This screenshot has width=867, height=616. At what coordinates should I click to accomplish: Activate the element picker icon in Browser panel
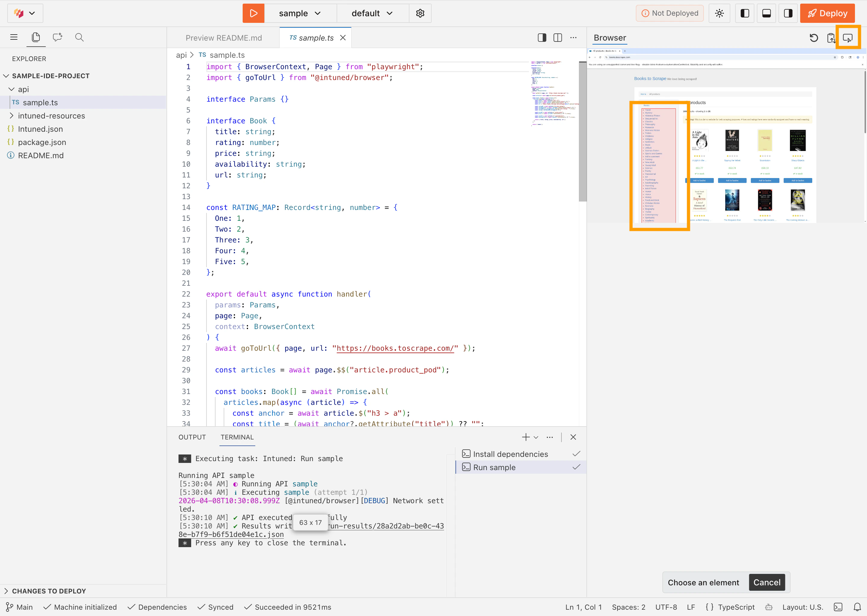848,38
